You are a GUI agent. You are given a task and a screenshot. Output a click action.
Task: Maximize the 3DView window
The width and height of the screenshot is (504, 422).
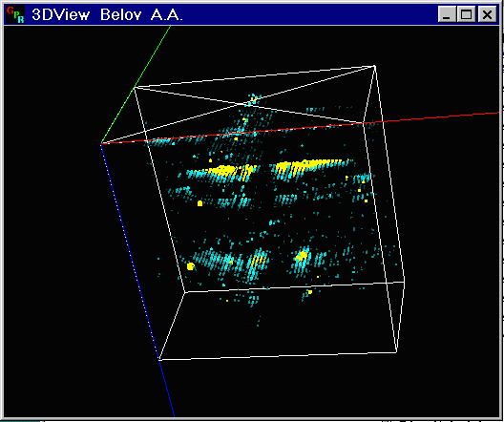(467, 14)
